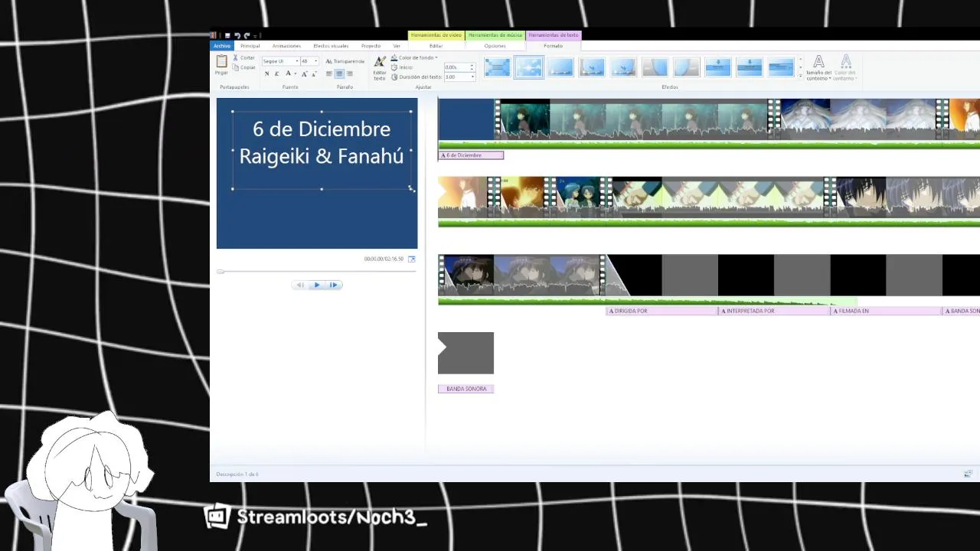The image size is (980, 551).
Task: Switch to the Animaciones tab
Action: (x=286, y=46)
